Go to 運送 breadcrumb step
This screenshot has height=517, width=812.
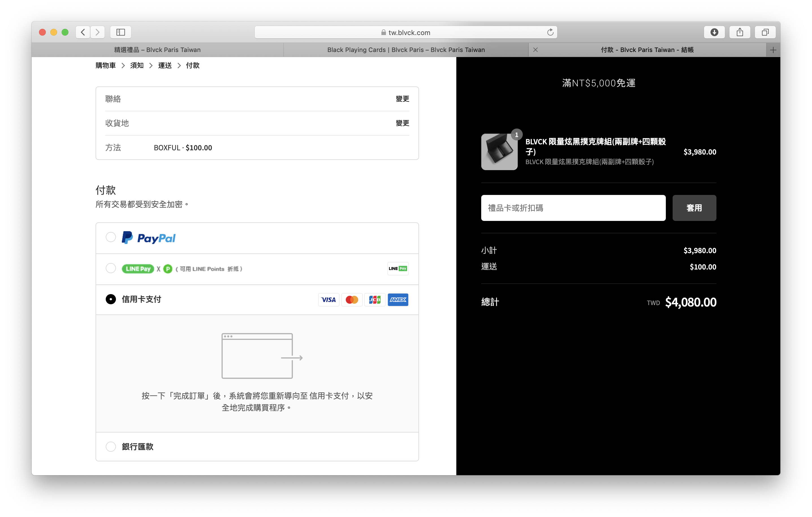tap(165, 65)
